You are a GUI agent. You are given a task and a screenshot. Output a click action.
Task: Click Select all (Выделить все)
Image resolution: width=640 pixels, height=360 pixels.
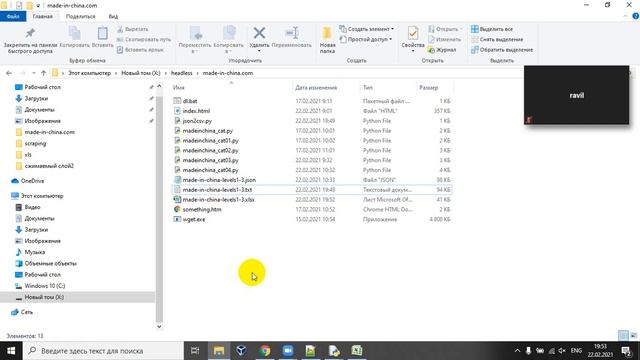pyautogui.click(x=492, y=29)
